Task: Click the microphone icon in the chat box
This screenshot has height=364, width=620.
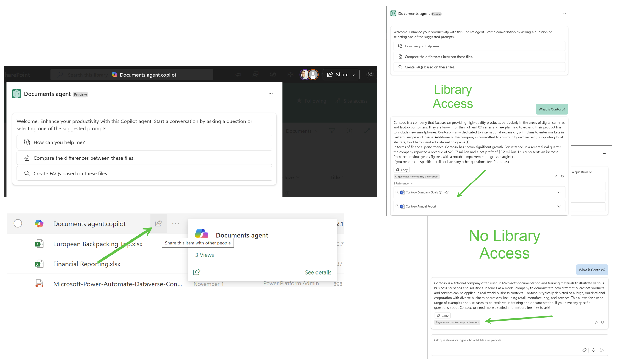Action: click(593, 350)
